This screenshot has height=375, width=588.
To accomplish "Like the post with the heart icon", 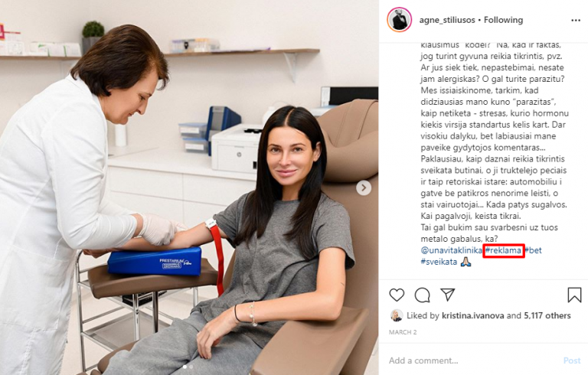I will pos(397,295).
